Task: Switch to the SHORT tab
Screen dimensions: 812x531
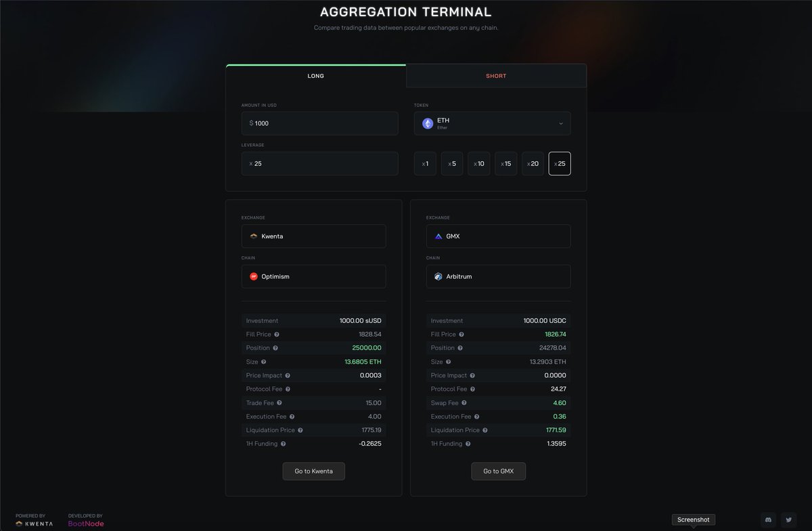Action: (496, 76)
